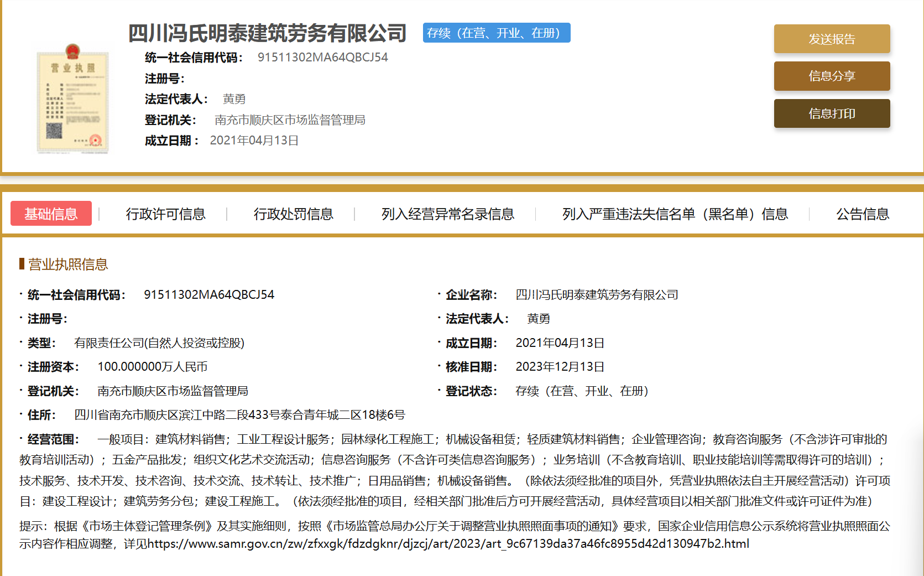
Task: Click the samr.gov.cn URL in the notice
Action: point(448,544)
